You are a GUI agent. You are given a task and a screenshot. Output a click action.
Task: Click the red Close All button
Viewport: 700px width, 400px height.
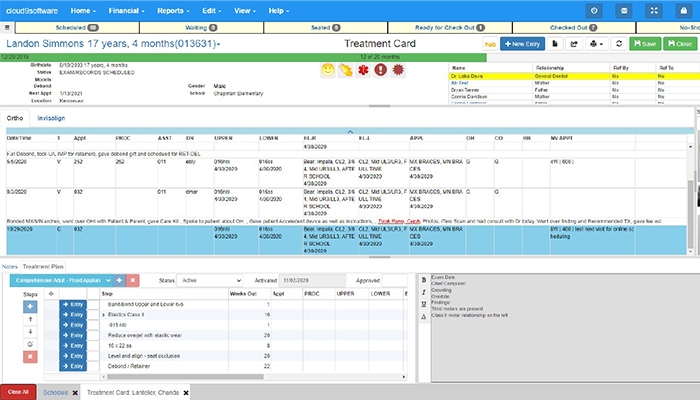point(18,392)
